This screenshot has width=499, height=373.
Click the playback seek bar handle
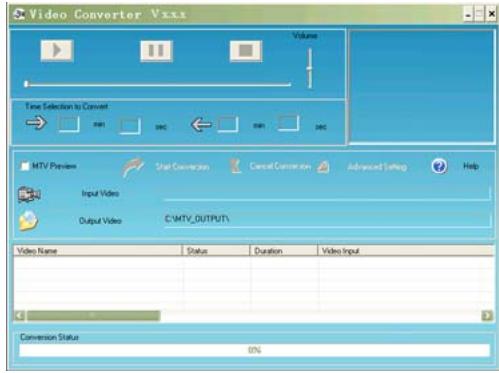(26, 84)
